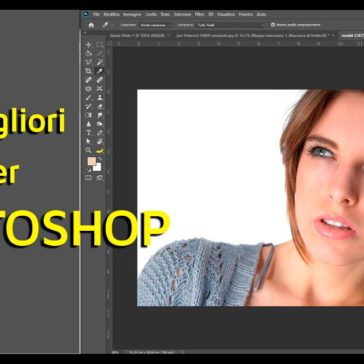
Task: Close the first document tab
Action: (169, 35)
